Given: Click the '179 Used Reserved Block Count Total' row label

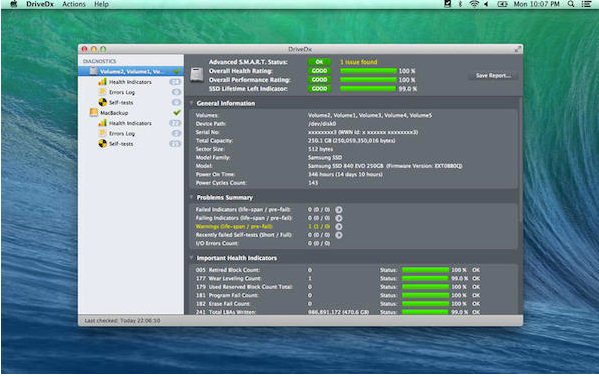Looking at the screenshot, I should 244,287.
